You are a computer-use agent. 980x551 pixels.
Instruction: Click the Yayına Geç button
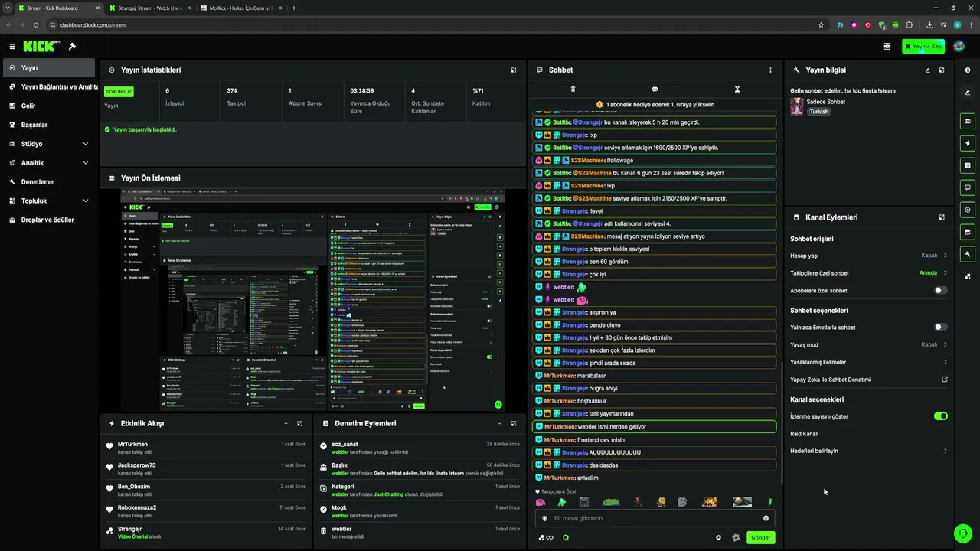tap(923, 47)
